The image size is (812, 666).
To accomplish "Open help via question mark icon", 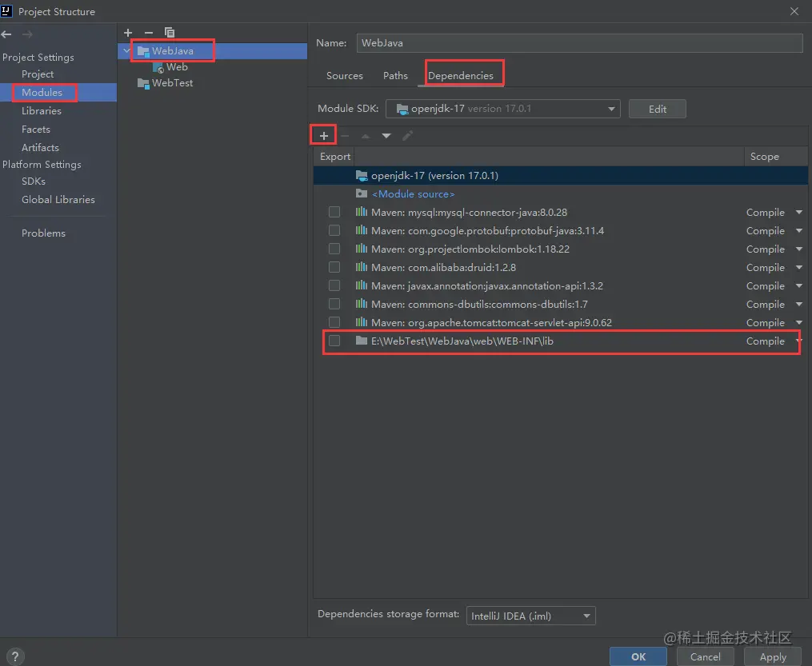I will (15, 656).
